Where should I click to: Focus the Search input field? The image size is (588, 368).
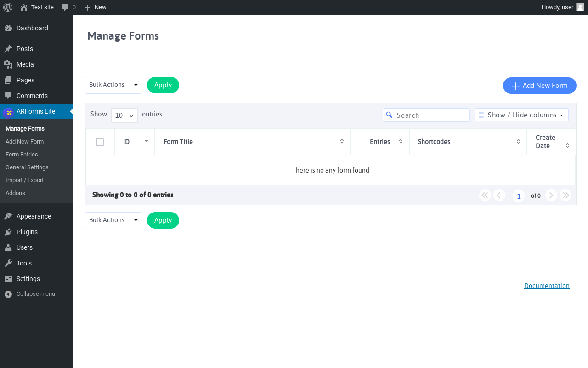tap(426, 115)
